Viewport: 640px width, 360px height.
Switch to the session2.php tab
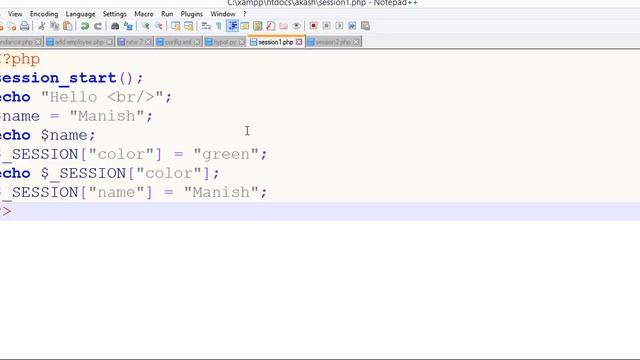333,42
